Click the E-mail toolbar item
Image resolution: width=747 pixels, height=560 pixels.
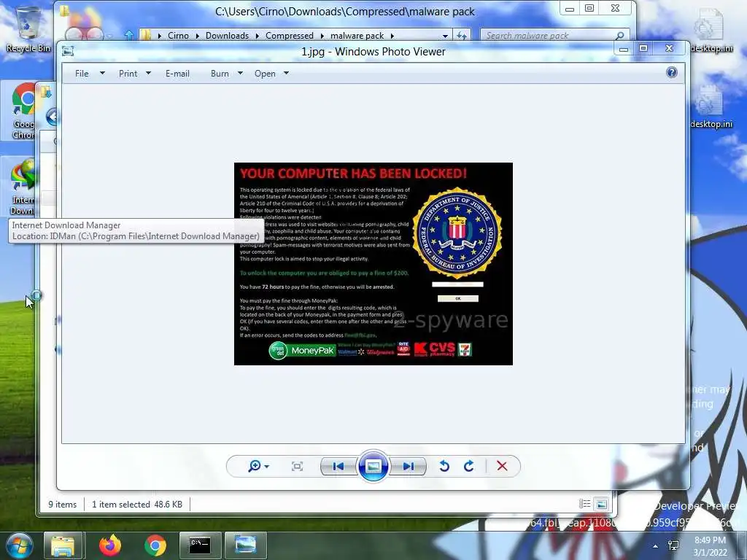177,74
